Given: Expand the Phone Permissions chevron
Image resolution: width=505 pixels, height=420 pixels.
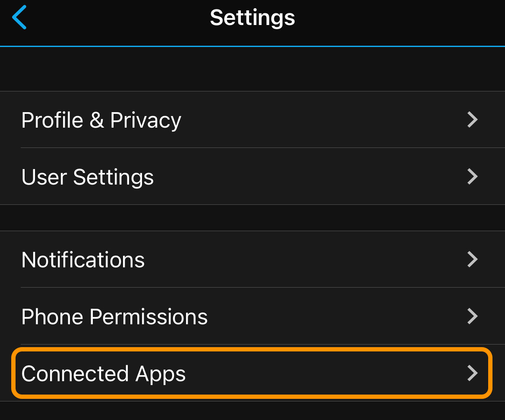Looking at the screenshot, I should coord(472,316).
